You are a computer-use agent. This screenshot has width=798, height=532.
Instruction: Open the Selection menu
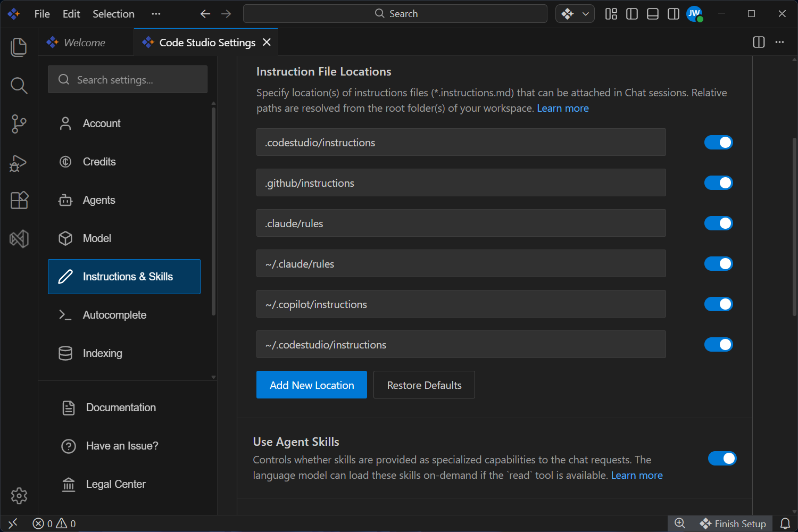(113, 14)
